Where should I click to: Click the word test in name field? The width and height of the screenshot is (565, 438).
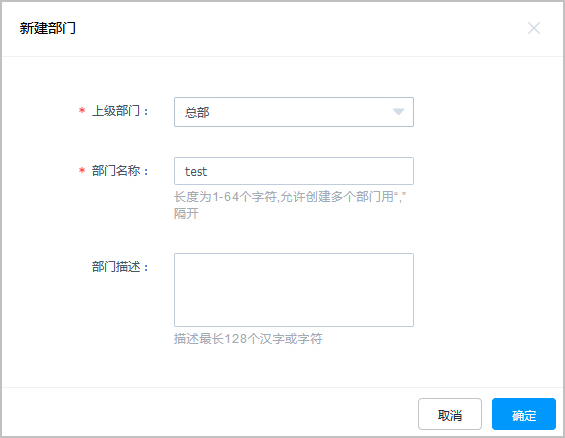196,171
